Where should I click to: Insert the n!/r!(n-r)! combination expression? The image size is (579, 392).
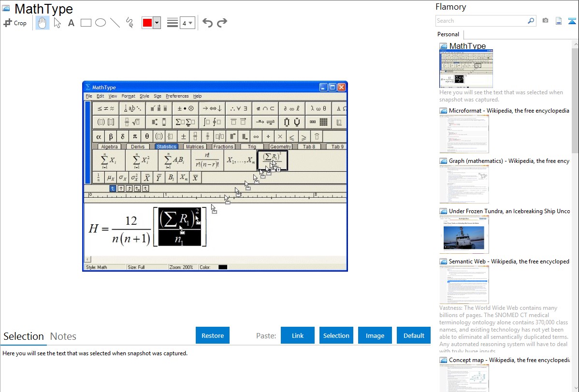click(207, 160)
